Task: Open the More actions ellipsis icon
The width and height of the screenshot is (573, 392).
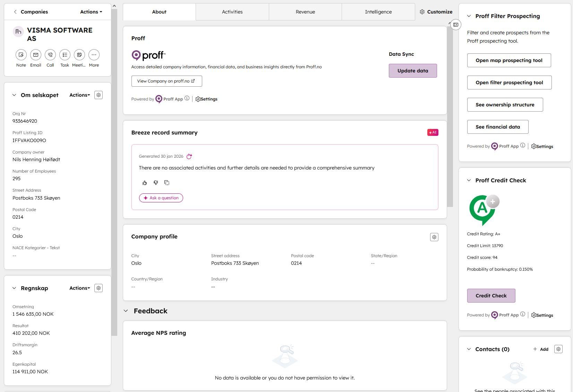Action: tap(94, 55)
